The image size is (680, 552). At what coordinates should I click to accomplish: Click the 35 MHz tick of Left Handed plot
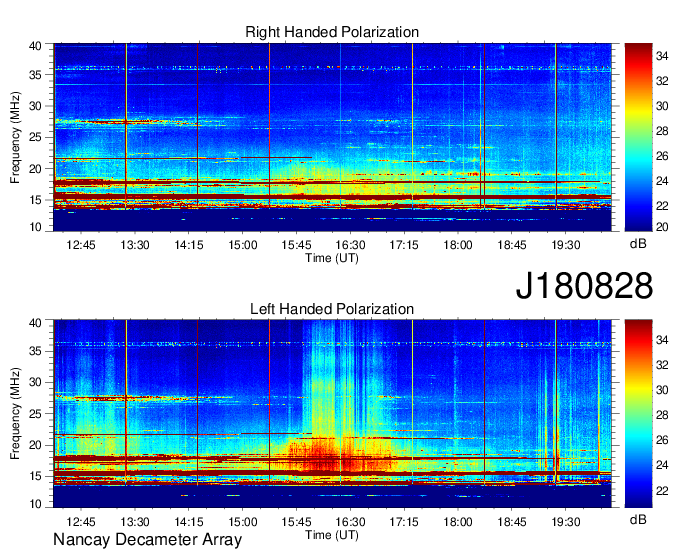point(35,351)
